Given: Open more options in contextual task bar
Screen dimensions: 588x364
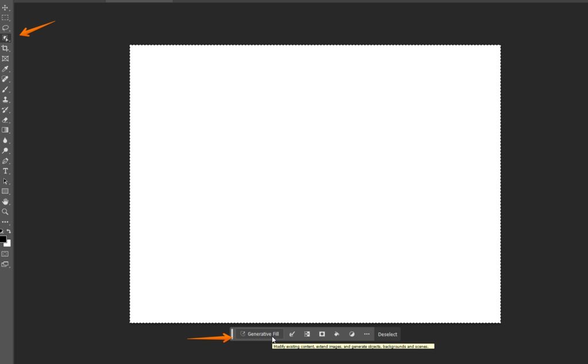Looking at the screenshot, I should pos(367,334).
